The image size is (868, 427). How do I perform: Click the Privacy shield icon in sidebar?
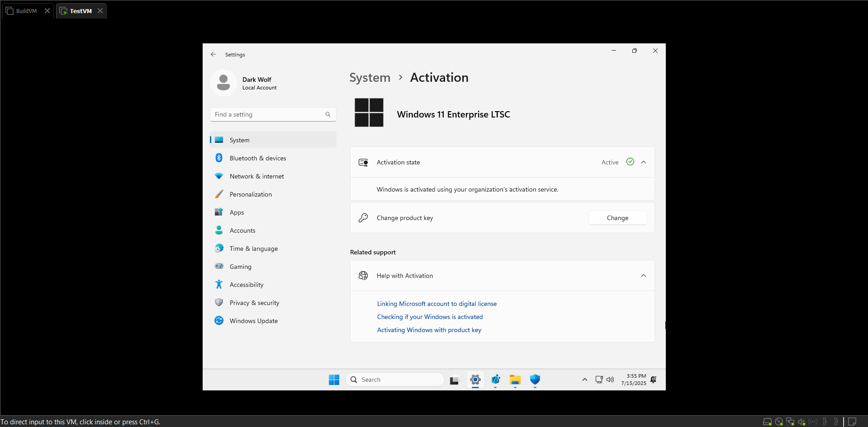(219, 302)
